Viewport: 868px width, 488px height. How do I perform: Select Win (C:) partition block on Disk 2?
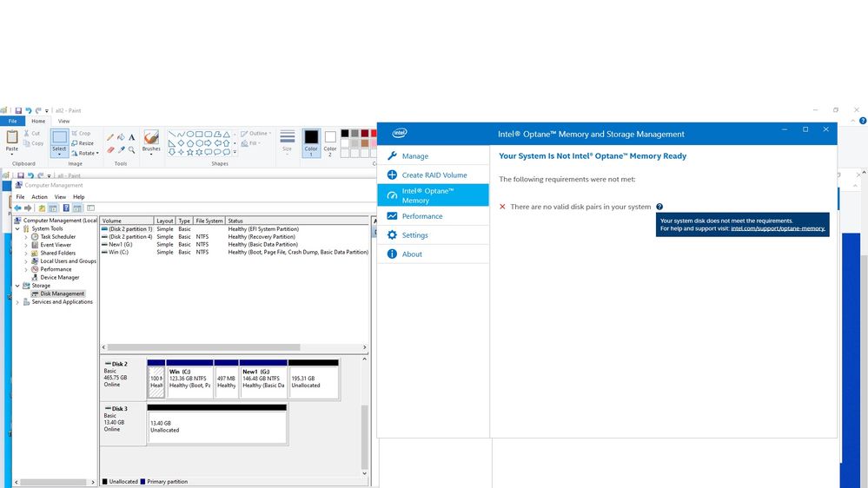(x=189, y=379)
